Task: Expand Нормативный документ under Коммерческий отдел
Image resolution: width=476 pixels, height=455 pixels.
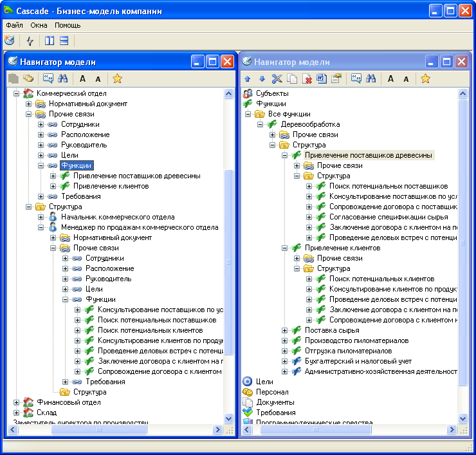Action: [x=28, y=104]
